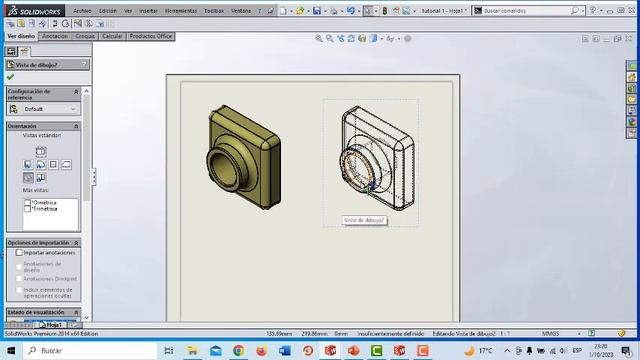The height and width of the screenshot is (360, 640).
Task: Switch to the Calcular tab
Action: point(112,36)
